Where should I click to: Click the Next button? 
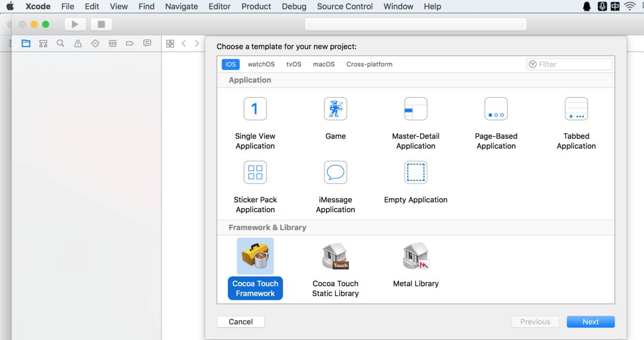tap(591, 322)
